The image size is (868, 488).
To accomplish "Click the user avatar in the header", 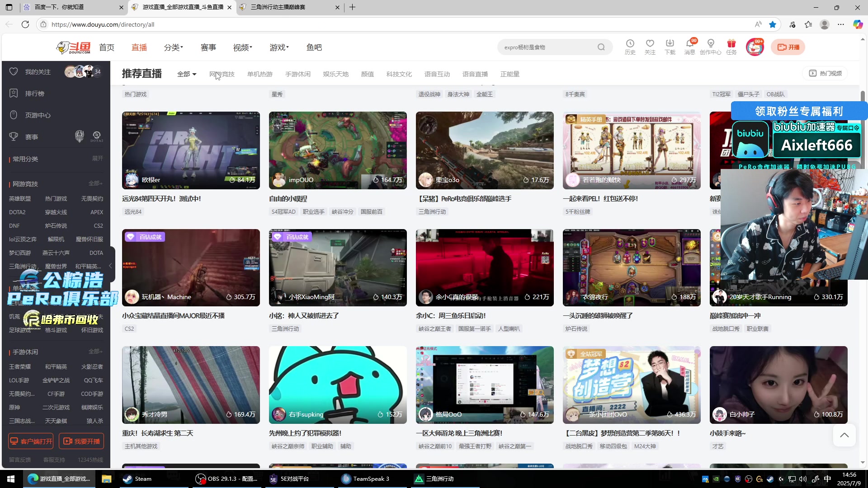I will [x=755, y=47].
